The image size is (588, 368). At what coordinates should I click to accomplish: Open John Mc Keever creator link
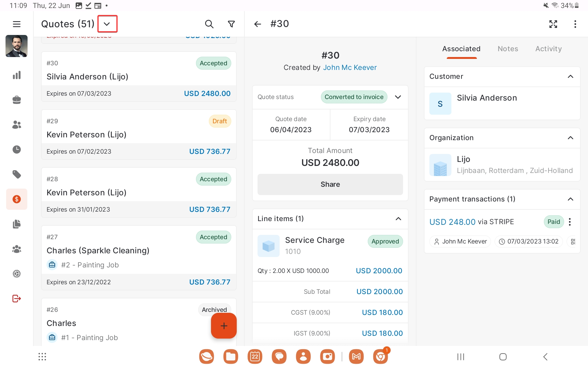point(350,67)
